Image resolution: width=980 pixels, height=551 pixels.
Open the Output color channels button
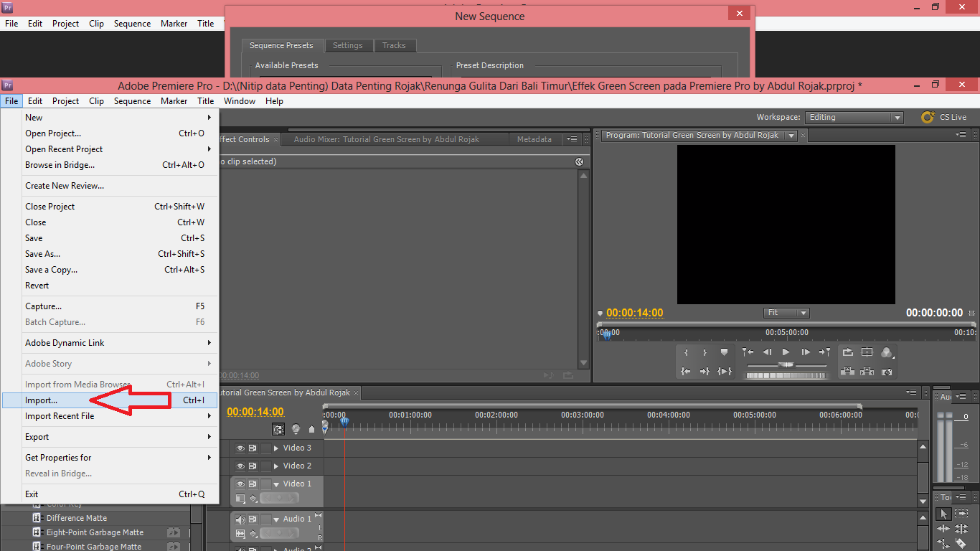[x=887, y=352]
